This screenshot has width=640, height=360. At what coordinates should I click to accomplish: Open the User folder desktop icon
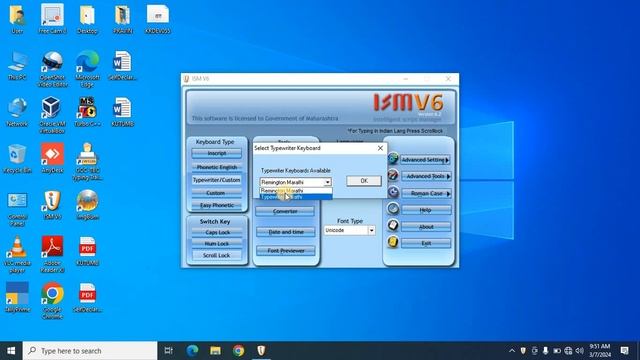17,19
